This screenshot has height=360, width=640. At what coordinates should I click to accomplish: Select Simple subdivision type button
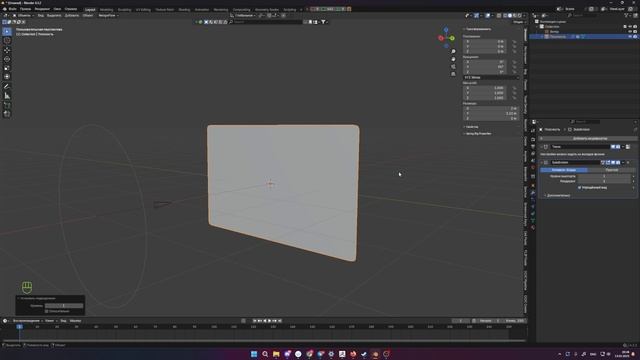[x=612, y=170]
